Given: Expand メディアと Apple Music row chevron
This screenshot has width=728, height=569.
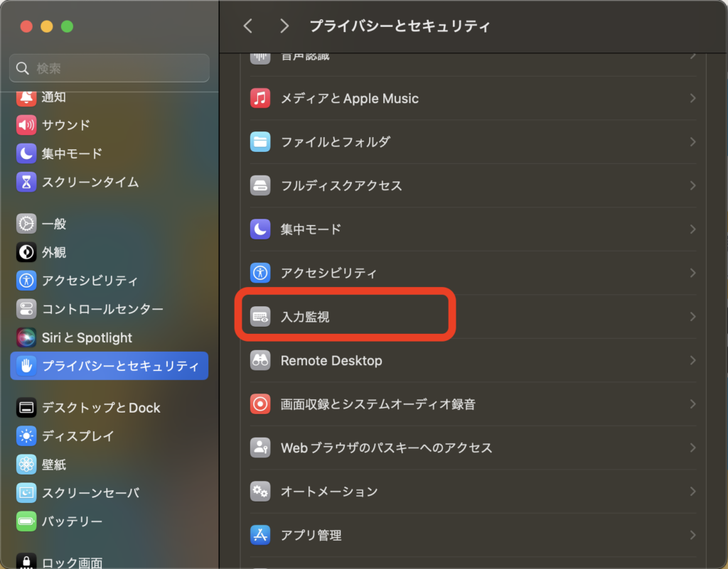Looking at the screenshot, I should (692, 98).
